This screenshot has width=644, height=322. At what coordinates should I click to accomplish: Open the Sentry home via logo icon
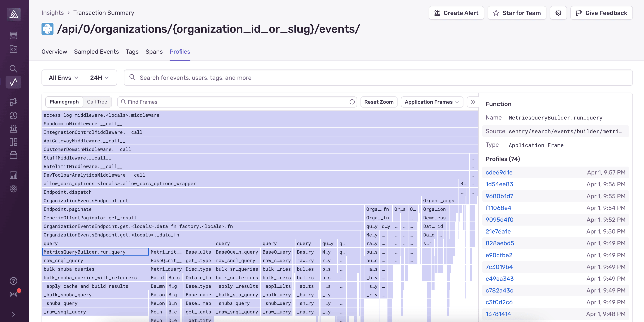tap(13, 14)
